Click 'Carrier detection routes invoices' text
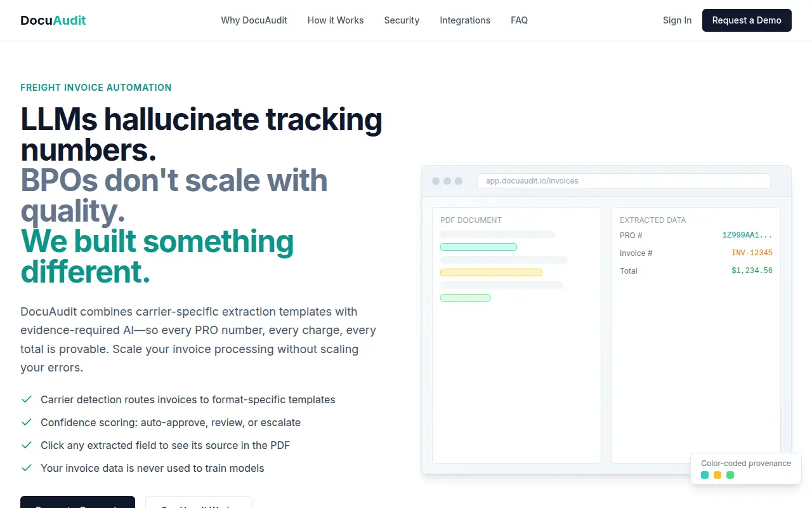The height and width of the screenshot is (508, 812). (x=188, y=399)
